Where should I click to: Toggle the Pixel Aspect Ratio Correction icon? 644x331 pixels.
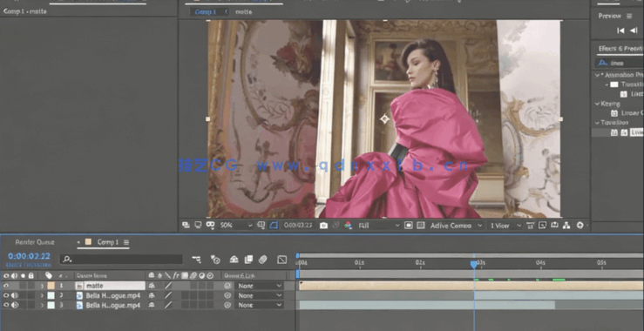pos(531,225)
